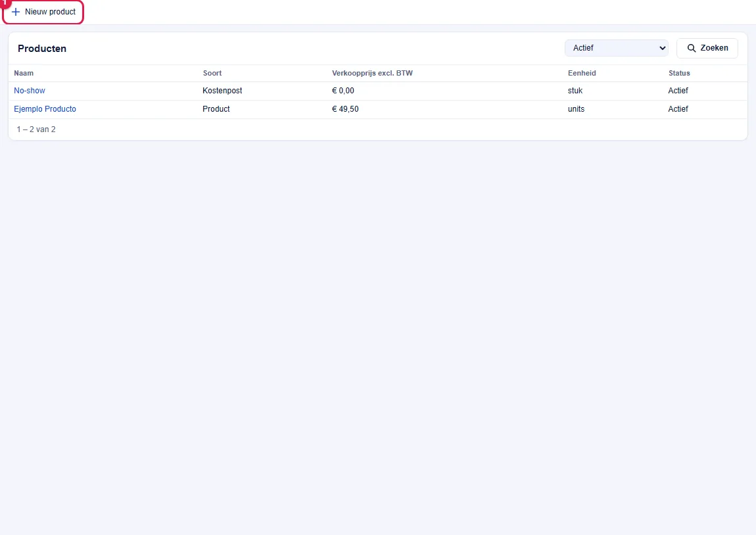This screenshot has height=535, width=756.
Task: Select the Kostenpost cell
Action: tap(222, 91)
